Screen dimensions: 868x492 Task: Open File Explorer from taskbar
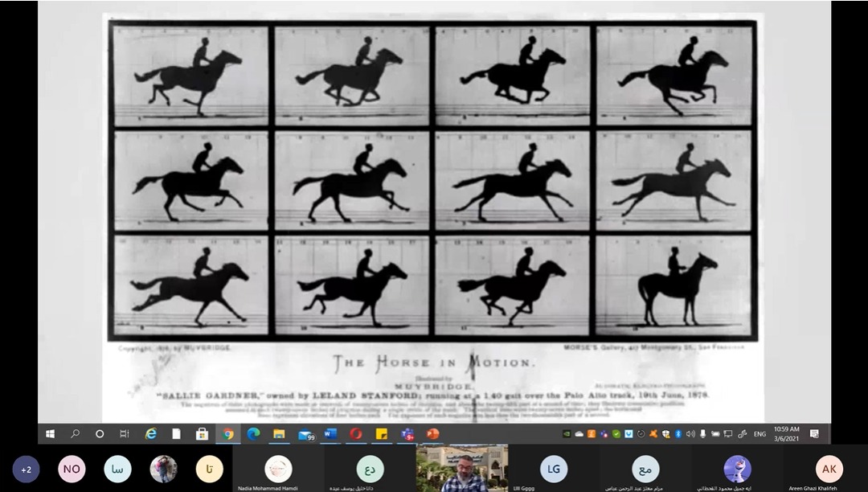(279, 434)
